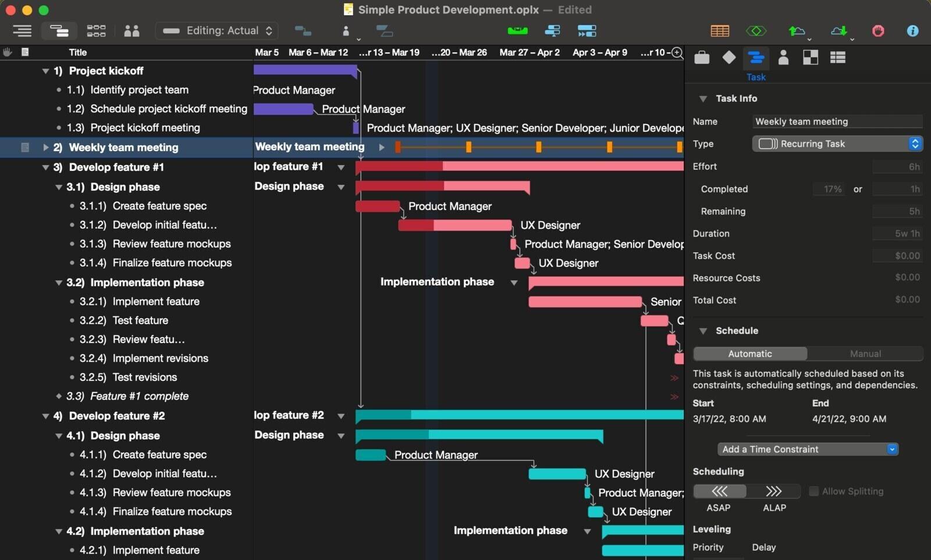The width and height of the screenshot is (931, 560).
Task: Click the Assign resource toolbar icon
Action: 346,31
